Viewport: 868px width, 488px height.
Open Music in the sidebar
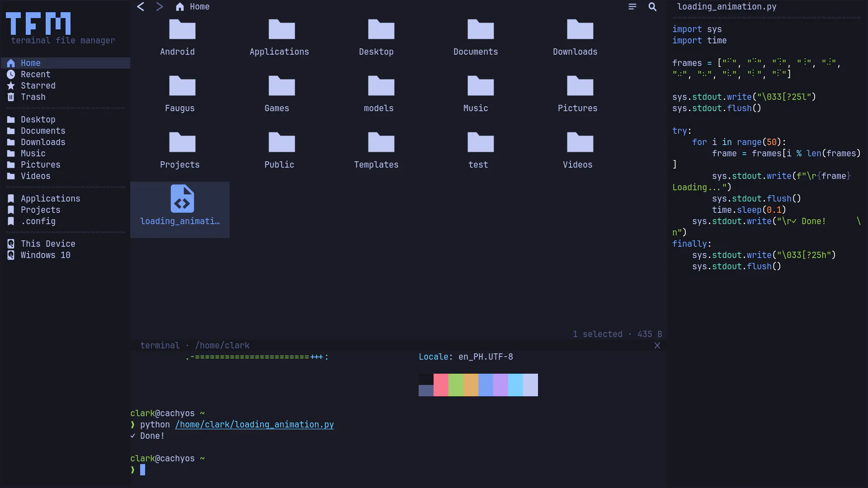tap(66, 154)
